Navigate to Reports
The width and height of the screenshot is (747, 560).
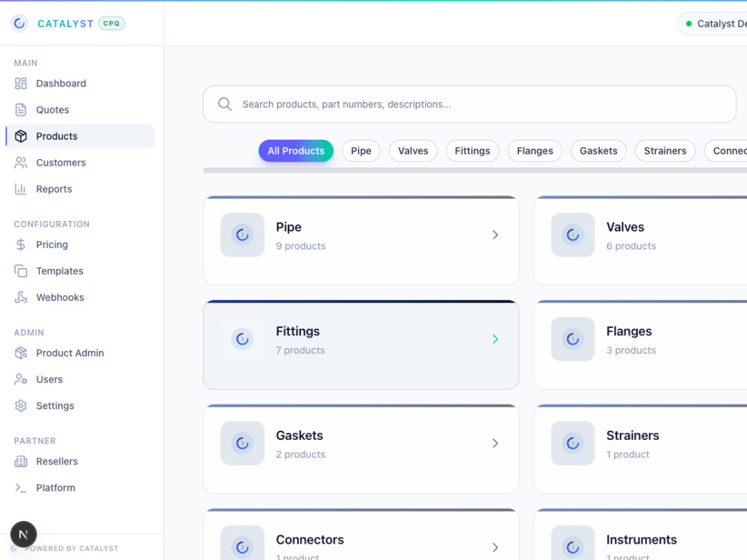pos(80,189)
